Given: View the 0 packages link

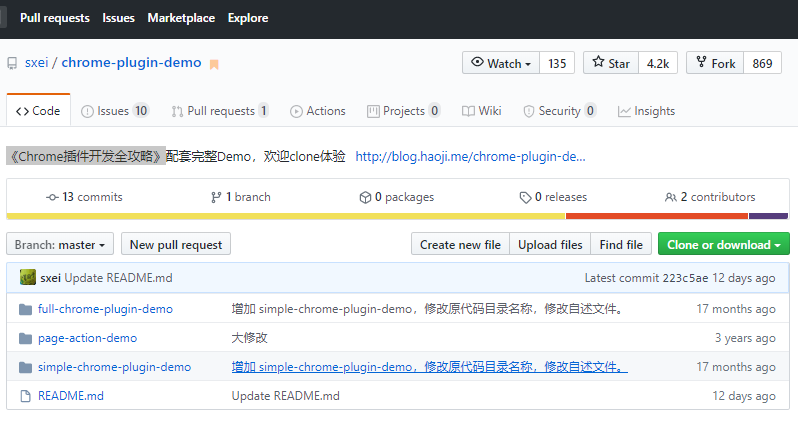Looking at the screenshot, I should pos(396,197).
